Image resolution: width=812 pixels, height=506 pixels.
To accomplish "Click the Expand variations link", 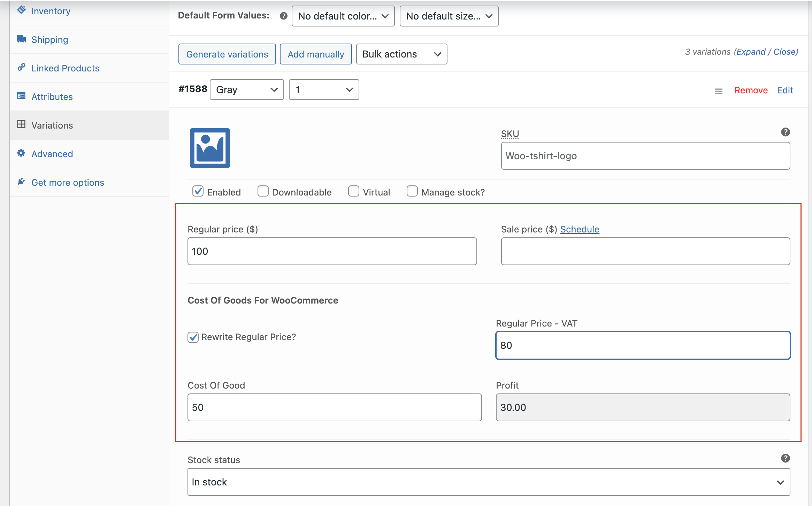I will (x=751, y=52).
